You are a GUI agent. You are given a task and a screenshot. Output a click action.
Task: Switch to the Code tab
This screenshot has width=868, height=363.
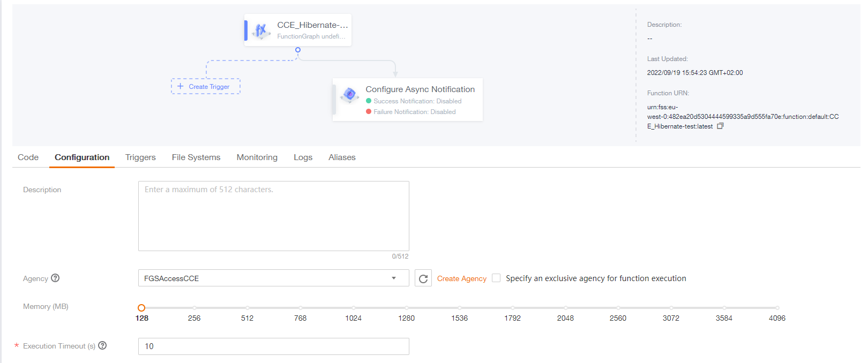[x=28, y=157]
